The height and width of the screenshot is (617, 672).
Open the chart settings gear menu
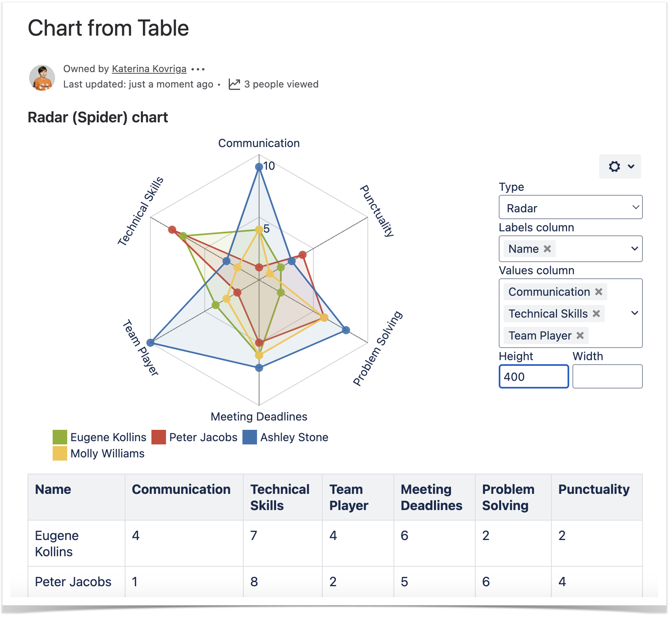(620, 167)
